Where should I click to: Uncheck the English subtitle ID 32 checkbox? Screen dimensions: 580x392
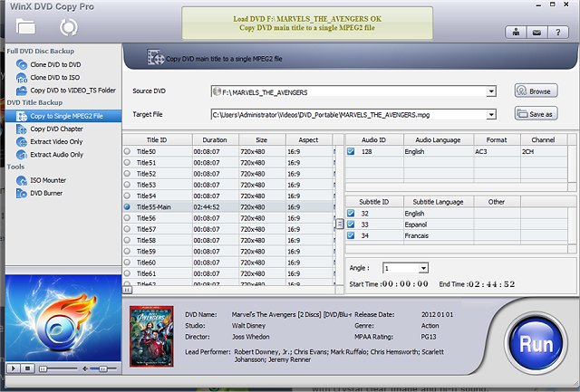coord(351,214)
